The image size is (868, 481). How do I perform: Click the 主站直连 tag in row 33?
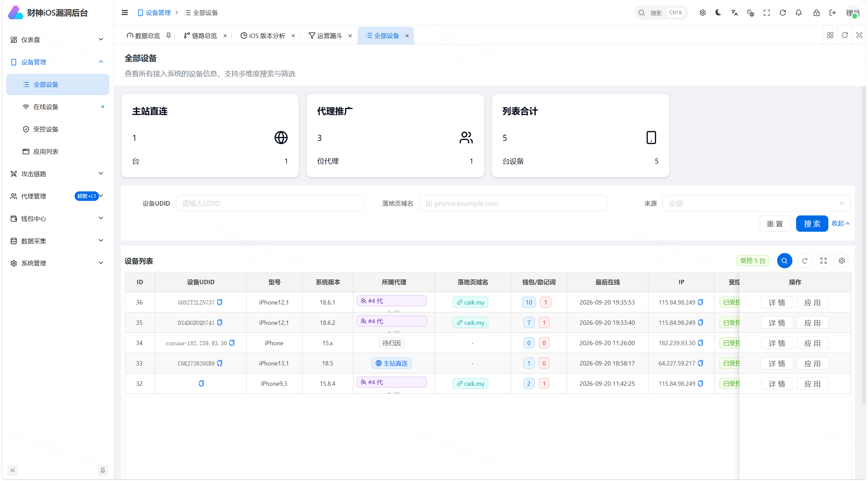pyautogui.click(x=392, y=363)
